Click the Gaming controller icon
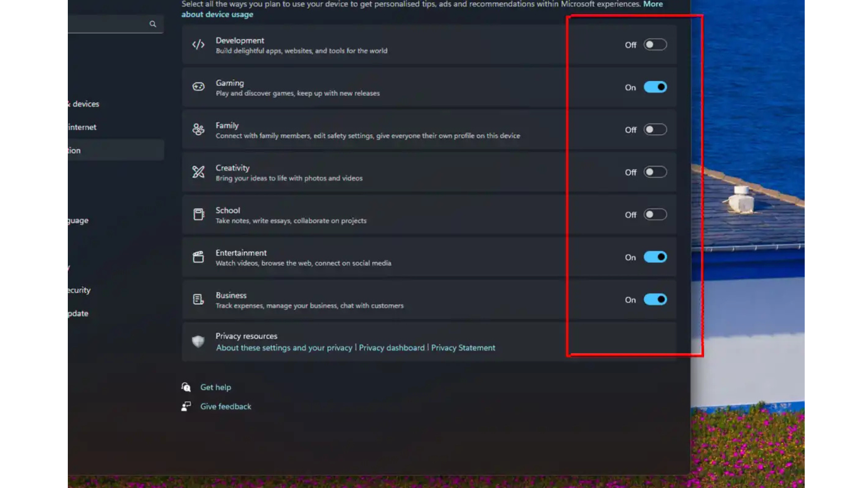Image resolution: width=868 pixels, height=488 pixels. pos(198,87)
